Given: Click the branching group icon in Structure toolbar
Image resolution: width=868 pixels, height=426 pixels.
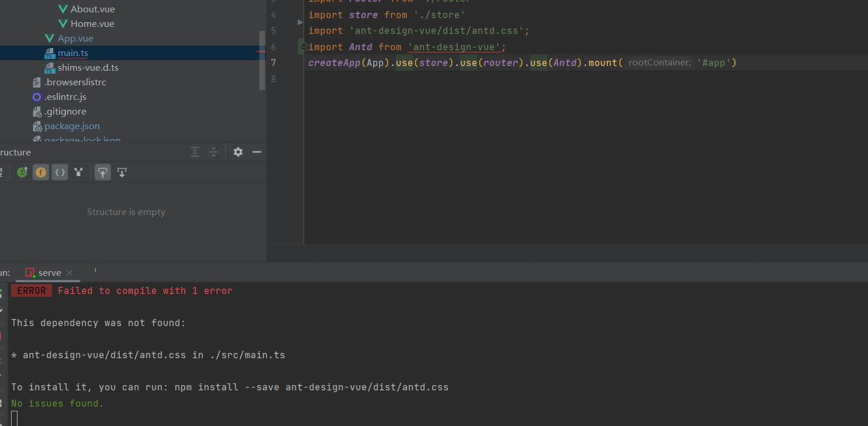Looking at the screenshot, I should (x=78, y=172).
